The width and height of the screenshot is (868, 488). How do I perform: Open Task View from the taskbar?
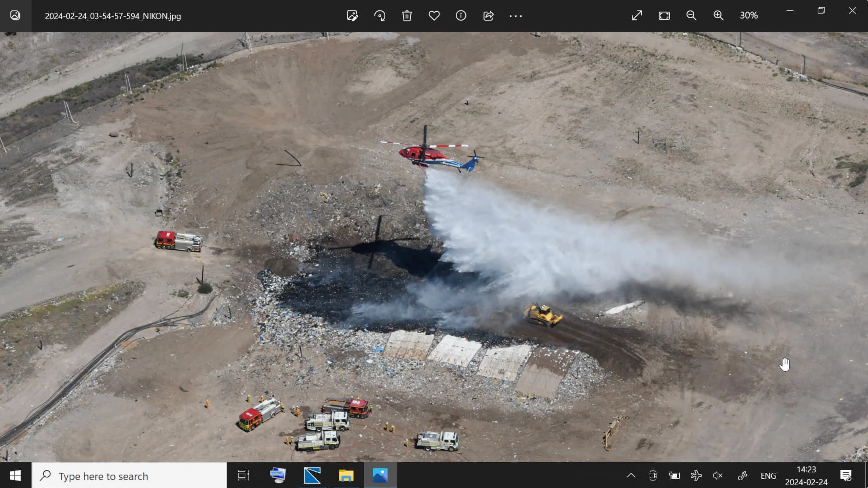coord(243,476)
